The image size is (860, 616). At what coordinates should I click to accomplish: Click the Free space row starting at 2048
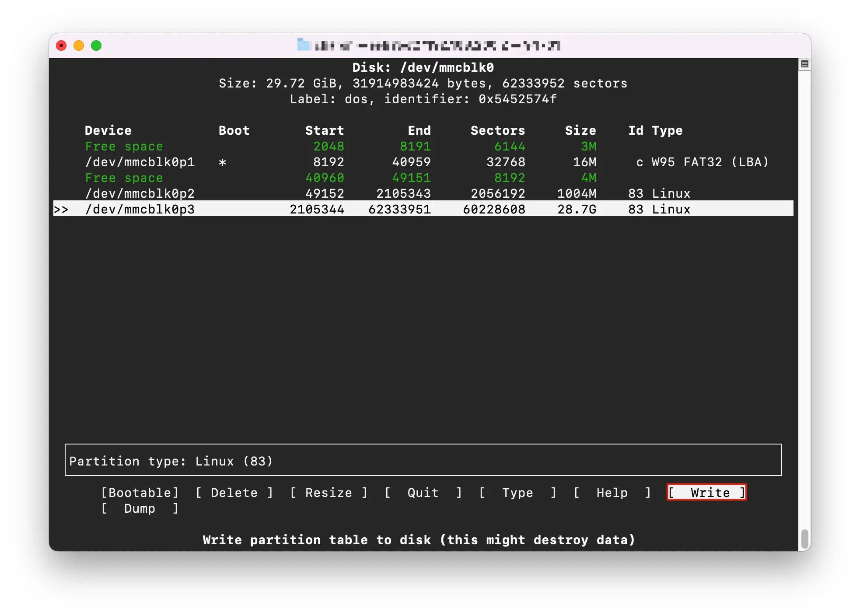click(423, 146)
